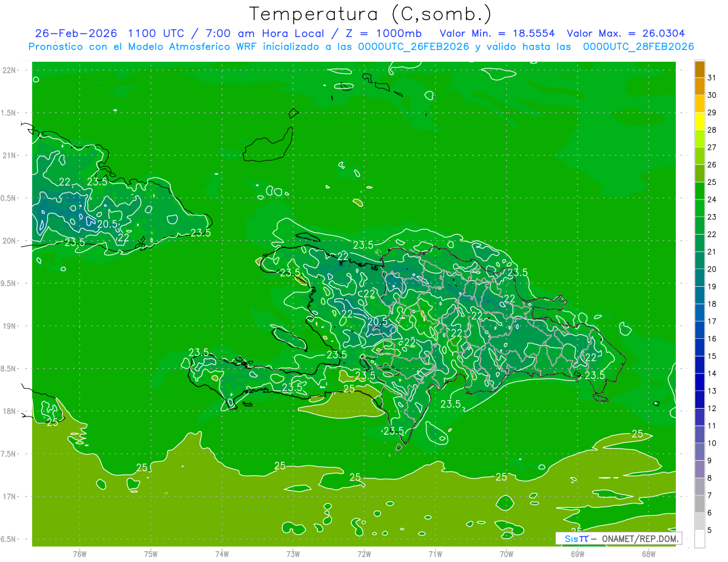
Task: Click the "21N" latitude axis label
Action: pyautogui.click(x=9, y=156)
